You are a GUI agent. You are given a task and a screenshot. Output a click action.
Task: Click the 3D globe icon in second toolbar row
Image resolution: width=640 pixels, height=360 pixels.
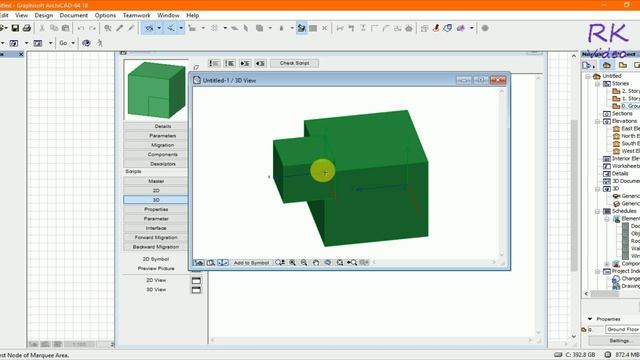point(86,43)
